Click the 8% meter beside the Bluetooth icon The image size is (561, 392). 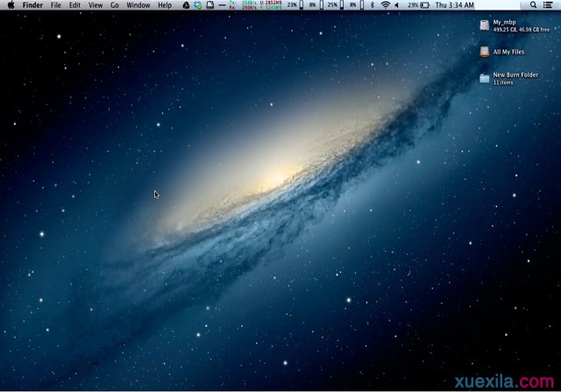pos(357,5)
